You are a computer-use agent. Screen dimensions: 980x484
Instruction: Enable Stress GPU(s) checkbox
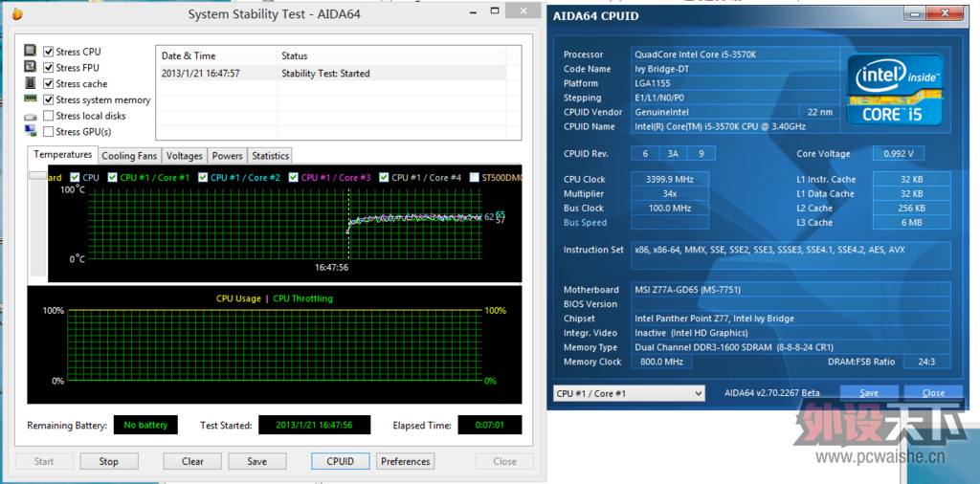48,132
